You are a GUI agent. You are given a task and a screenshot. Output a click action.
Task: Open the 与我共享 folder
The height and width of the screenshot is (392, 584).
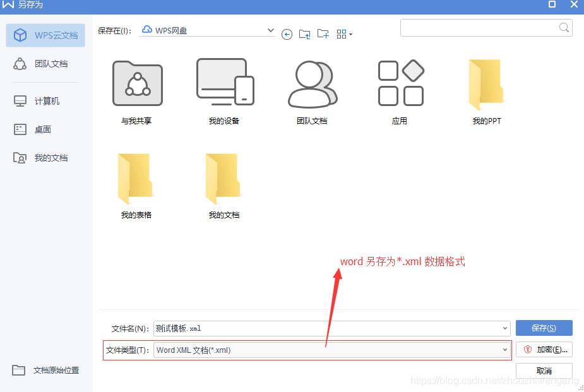click(138, 92)
